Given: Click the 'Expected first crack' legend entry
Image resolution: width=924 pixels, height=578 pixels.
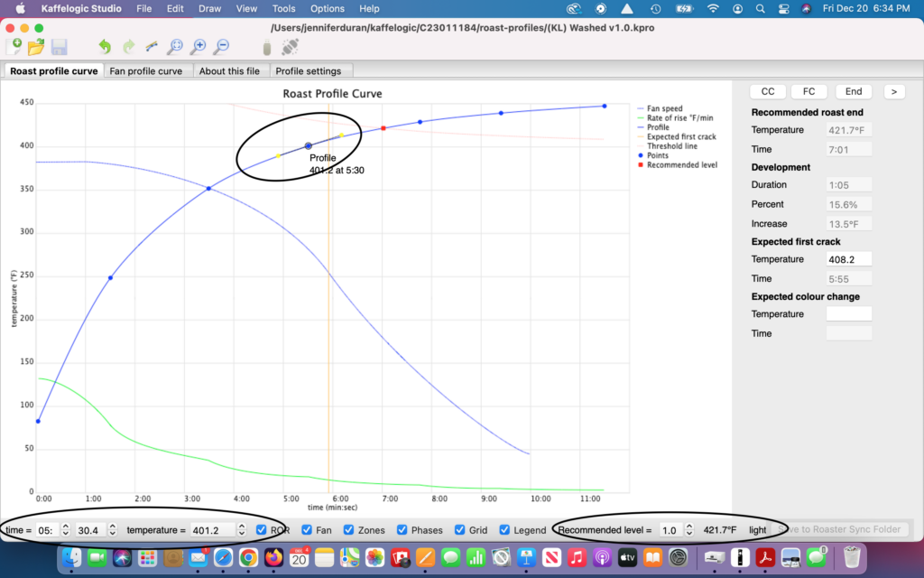Looking at the screenshot, I should click(677, 137).
